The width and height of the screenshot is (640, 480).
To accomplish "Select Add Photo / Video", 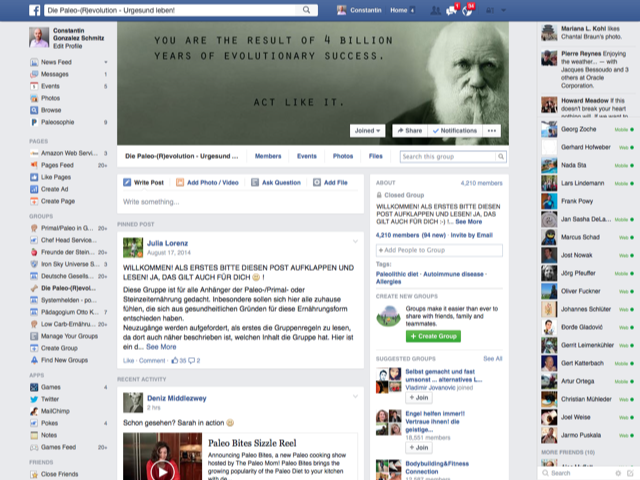I will tap(207, 182).
